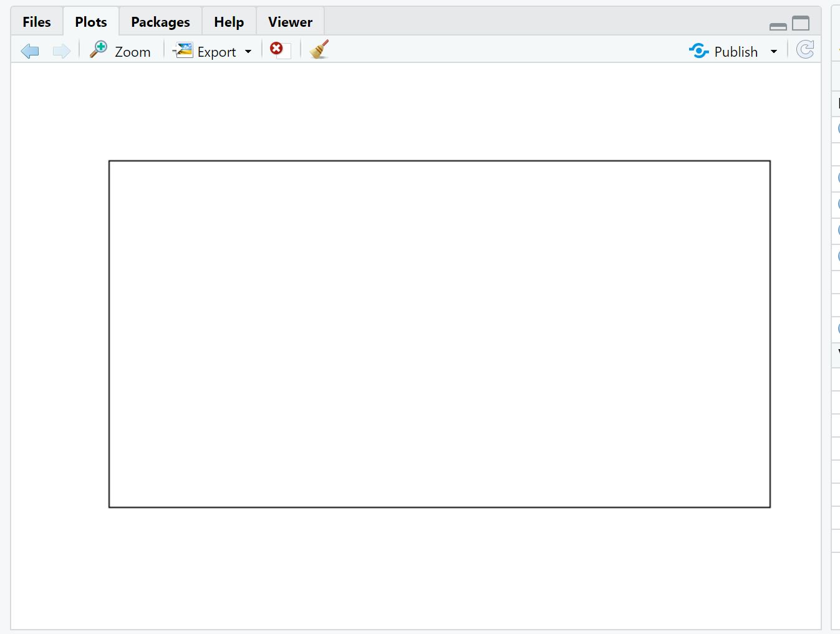Click the Publish button
The height and width of the screenshot is (634, 840).
(736, 51)
